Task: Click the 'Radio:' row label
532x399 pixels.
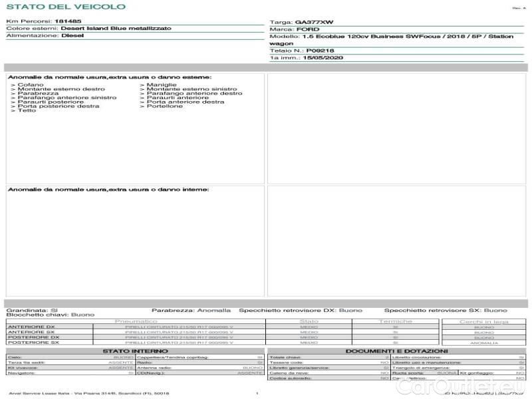Action: 144,362
